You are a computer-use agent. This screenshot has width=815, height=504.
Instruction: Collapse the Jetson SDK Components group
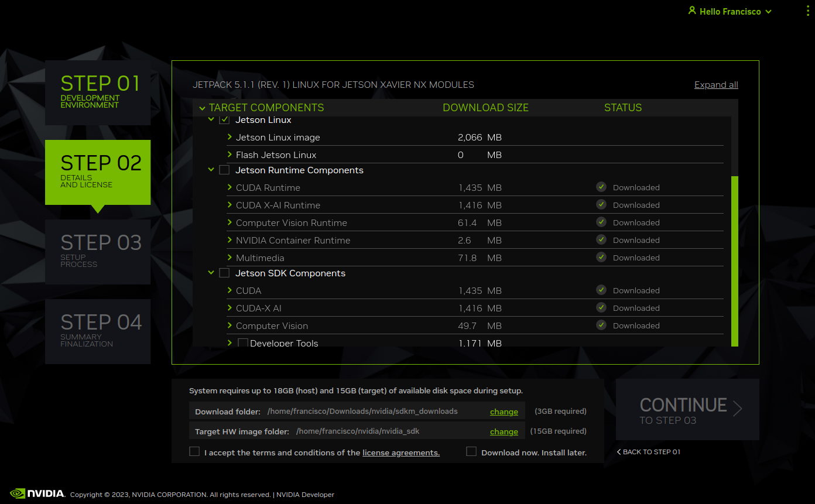pos(211,273)
